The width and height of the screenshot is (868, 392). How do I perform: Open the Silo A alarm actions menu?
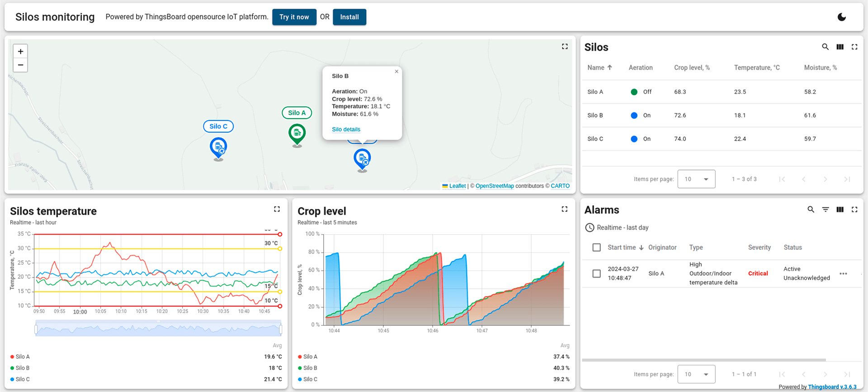(843, 273)
